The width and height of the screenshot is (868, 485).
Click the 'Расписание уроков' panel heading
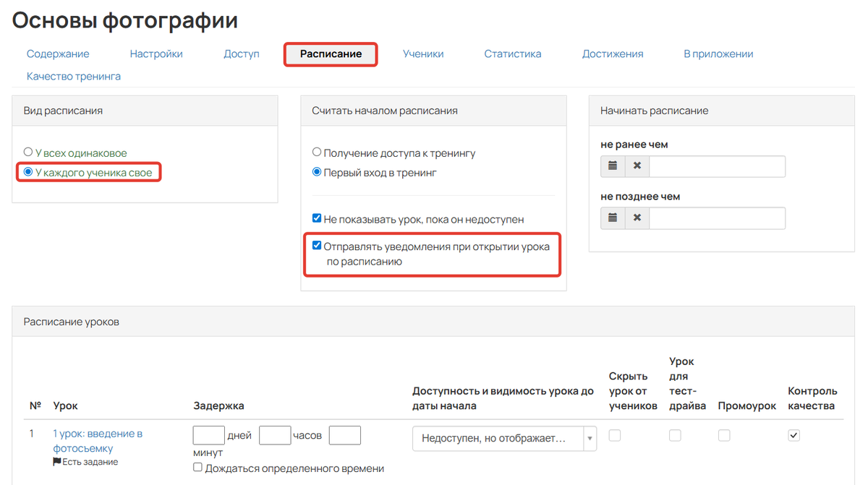point(72,322)
